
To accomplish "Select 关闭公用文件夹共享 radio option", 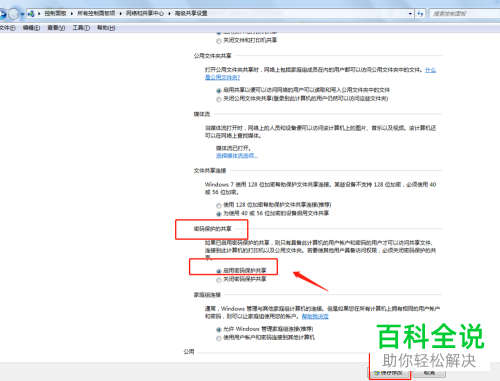I will [219, 99].
